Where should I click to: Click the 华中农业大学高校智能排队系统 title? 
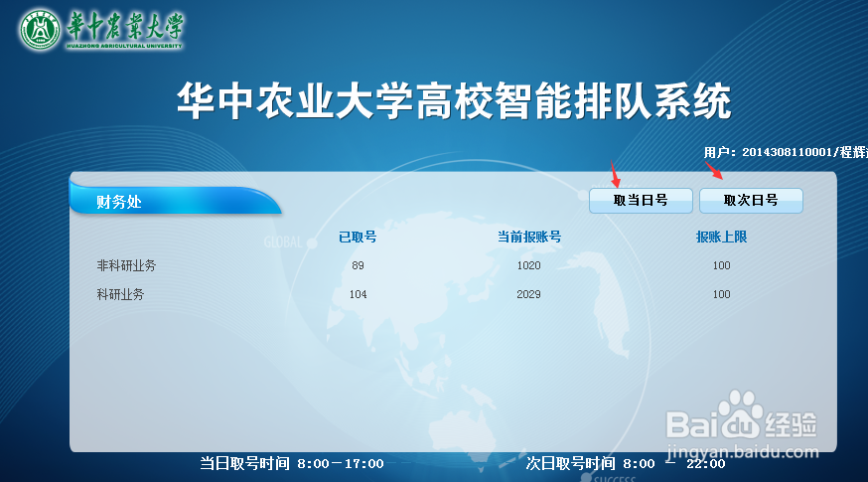click(x=455, y=101)
